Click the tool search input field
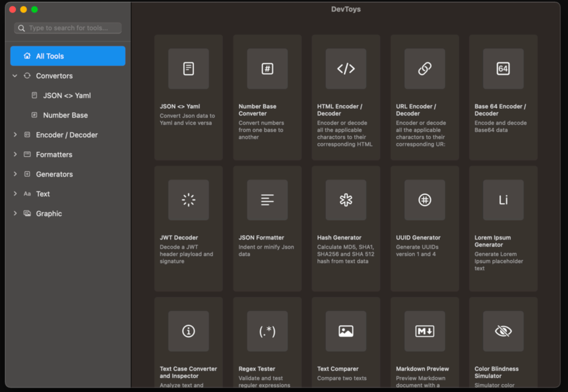 pos(68,28)
